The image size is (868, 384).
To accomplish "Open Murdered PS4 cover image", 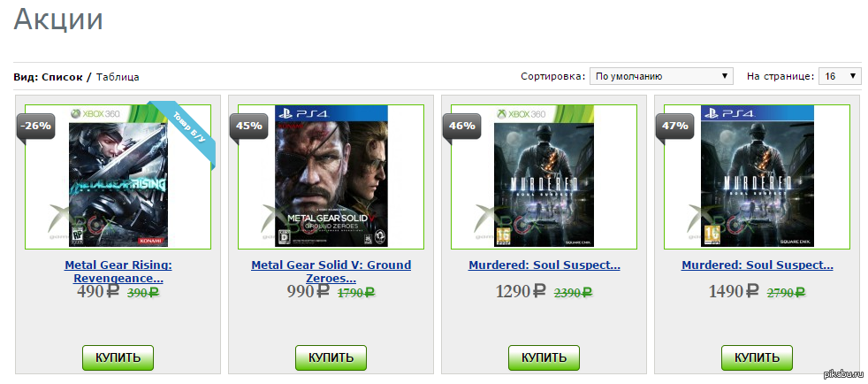I will 758,176.
